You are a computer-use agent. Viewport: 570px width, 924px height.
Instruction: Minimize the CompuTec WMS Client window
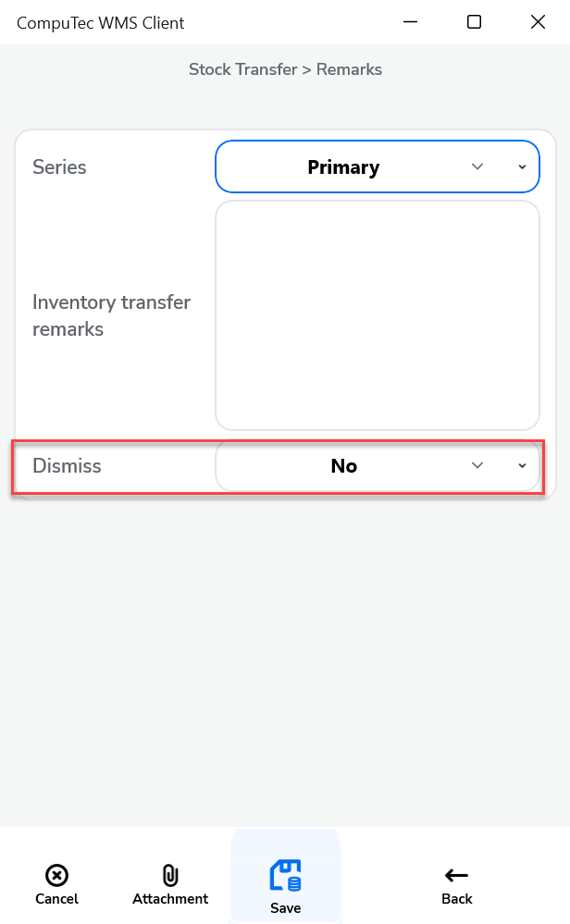(x=409, y=22)
